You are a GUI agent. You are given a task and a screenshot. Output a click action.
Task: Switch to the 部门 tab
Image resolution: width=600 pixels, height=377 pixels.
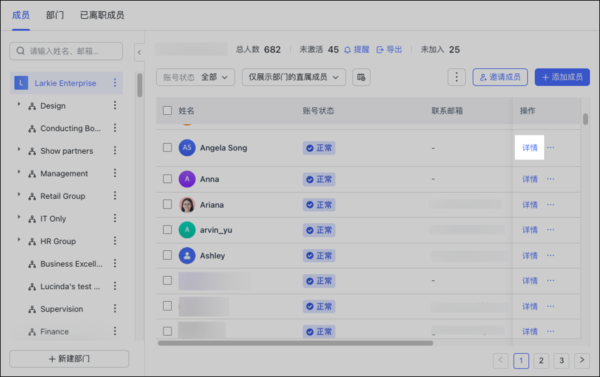point(55,15)
